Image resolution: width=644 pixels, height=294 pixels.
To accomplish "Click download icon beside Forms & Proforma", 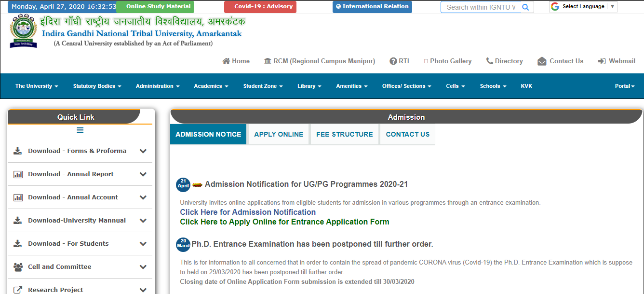I will 18,151.
